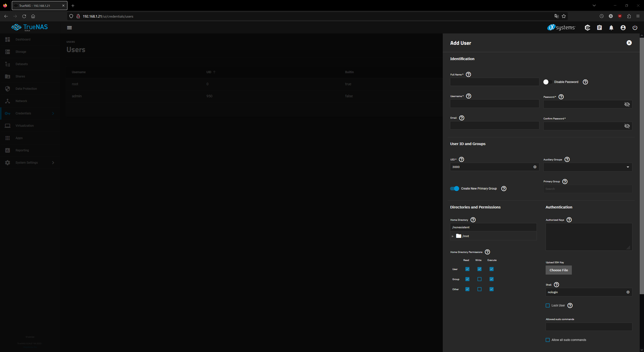This screenshot has width=644, height=352.
Task: Enable the Disable Password toggle
Action: (547, 82)
